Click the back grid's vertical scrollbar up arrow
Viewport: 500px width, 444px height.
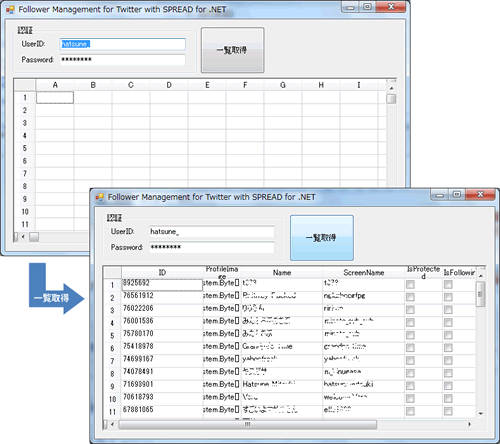392,89
